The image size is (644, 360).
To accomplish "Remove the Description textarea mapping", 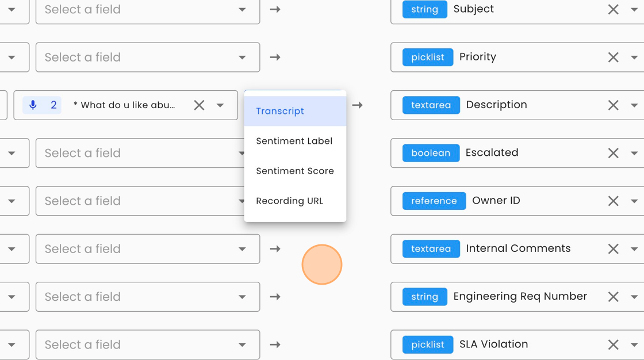I will [x=613, y=105].
